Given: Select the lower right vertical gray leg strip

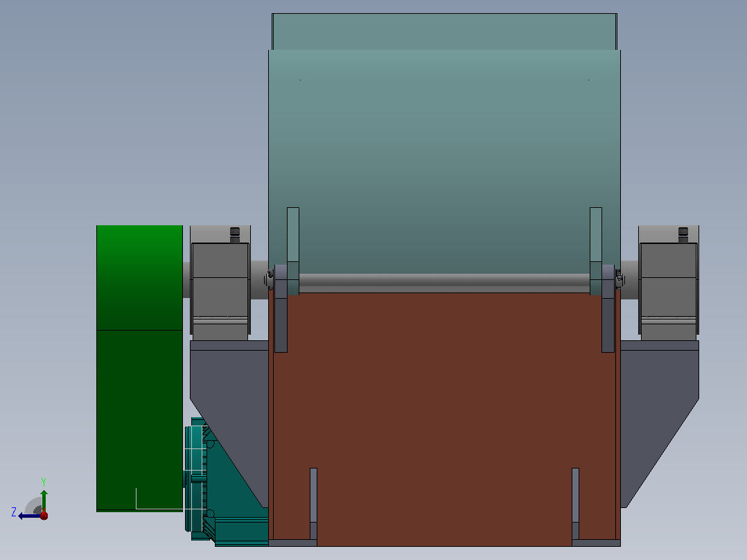Looking at the screenshot, I should coord(575,504).
